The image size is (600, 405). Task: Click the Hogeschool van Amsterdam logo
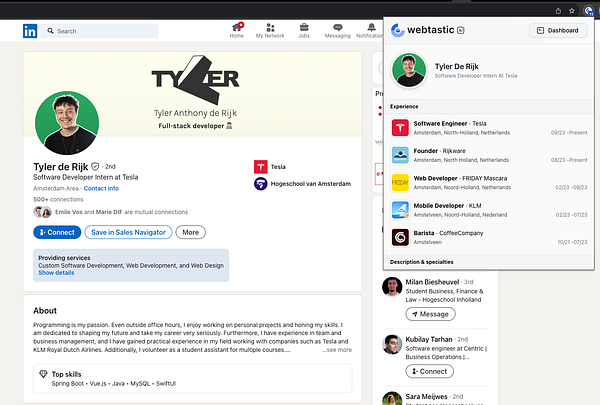click(x=261, y=184)
